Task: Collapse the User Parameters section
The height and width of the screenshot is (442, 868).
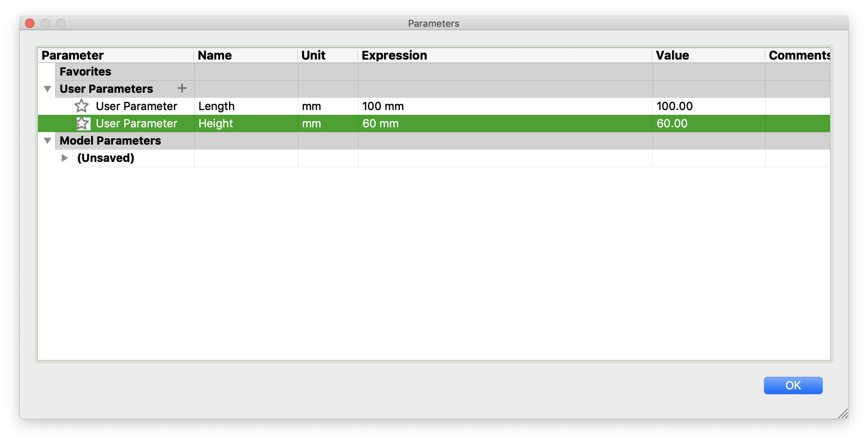Action: 47,88
